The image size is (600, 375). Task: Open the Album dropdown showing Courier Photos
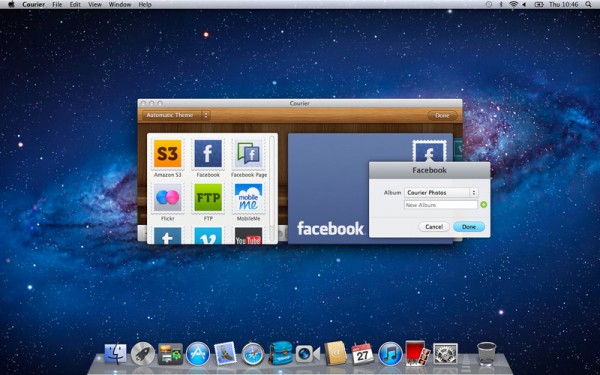pyautogui.click(x=441, y=193)
